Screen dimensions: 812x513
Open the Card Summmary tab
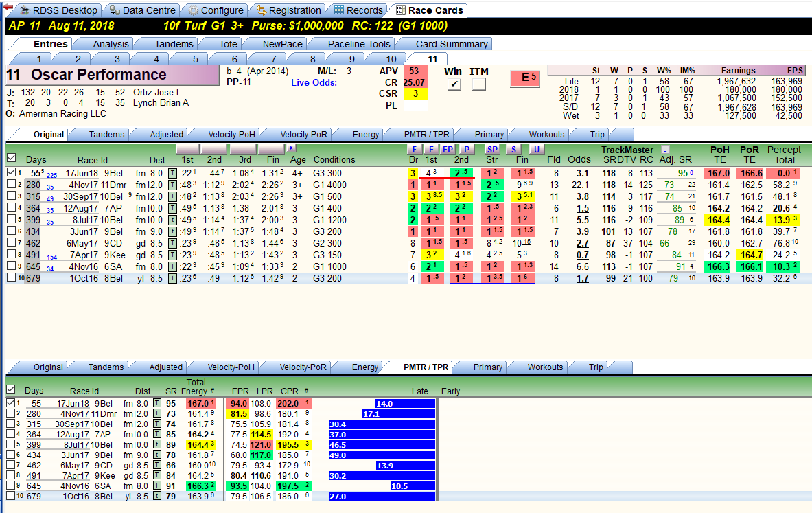pyautogui.click(x=452, y=44)
